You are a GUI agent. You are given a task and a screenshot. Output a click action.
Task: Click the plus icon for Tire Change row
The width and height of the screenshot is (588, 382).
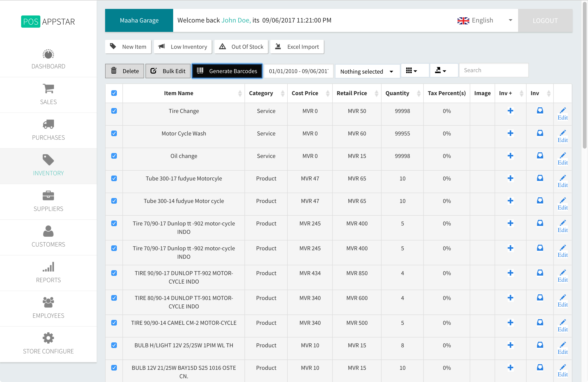510,111
